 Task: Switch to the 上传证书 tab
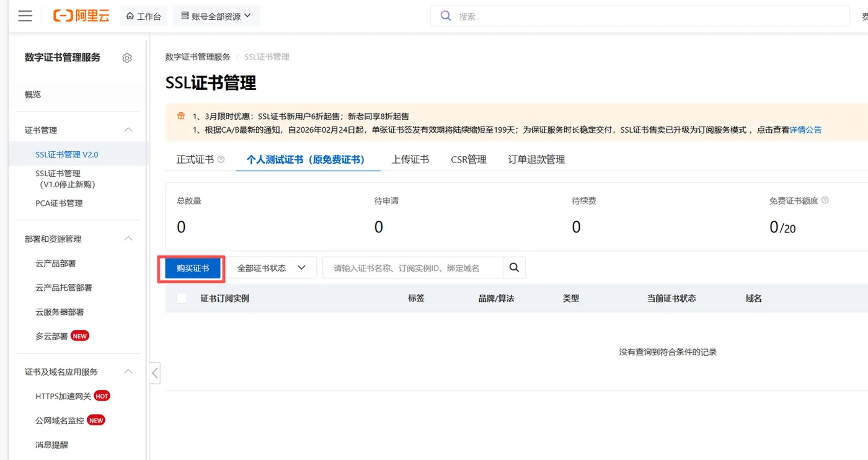(x=410, y=159)
